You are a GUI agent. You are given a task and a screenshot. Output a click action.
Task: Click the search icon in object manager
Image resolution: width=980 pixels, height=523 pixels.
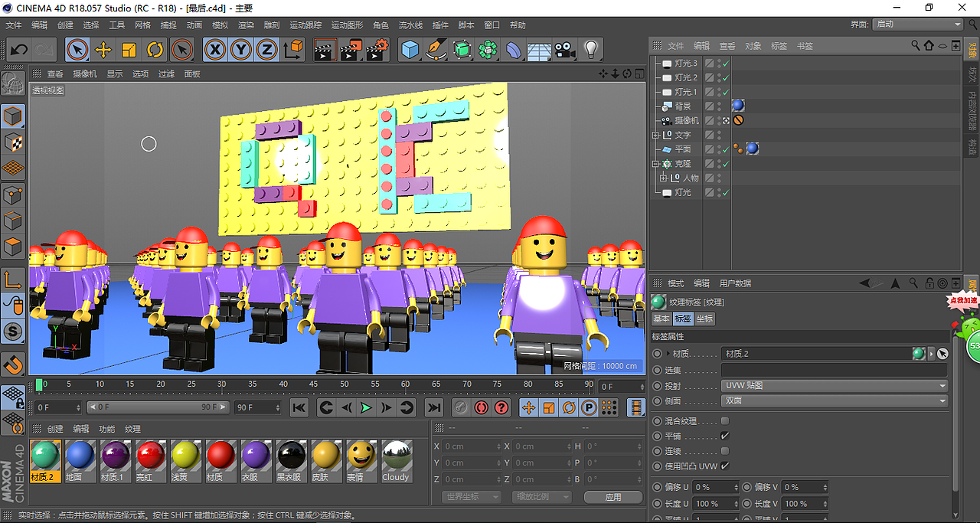point(916,46)
